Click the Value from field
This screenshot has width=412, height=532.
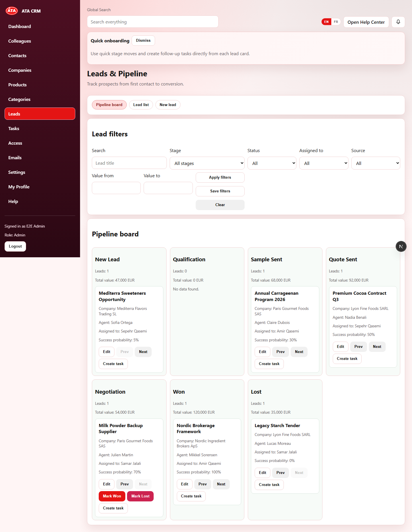point(116,188)
